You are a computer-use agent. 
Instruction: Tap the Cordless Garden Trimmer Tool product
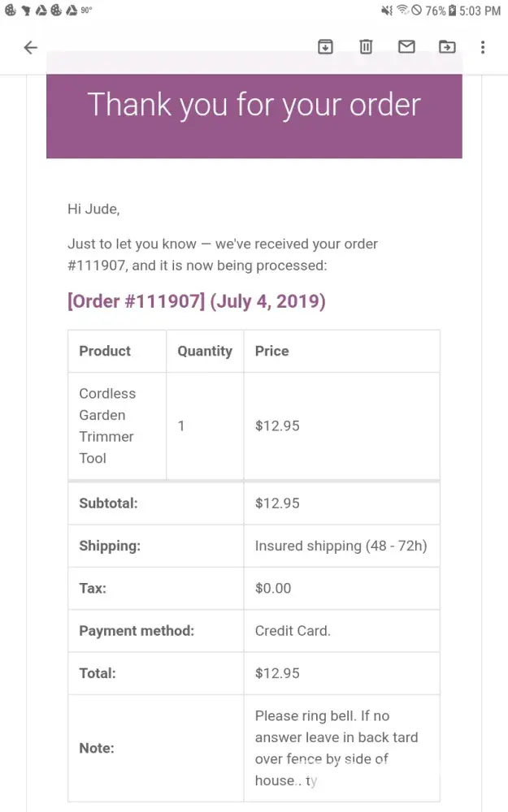pos(107,425)
